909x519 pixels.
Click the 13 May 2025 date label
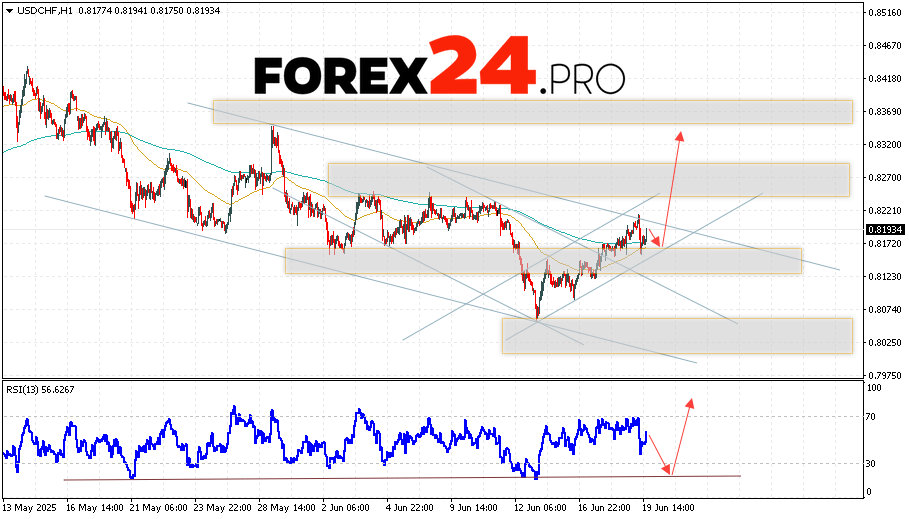click(x=29, y=507)
